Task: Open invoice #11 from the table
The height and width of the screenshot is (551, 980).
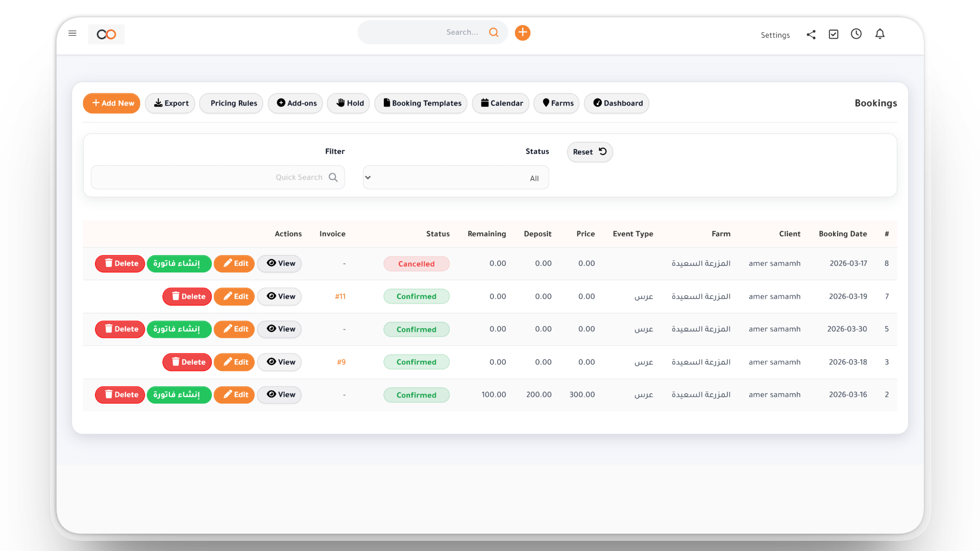Action: coord(340,296)
